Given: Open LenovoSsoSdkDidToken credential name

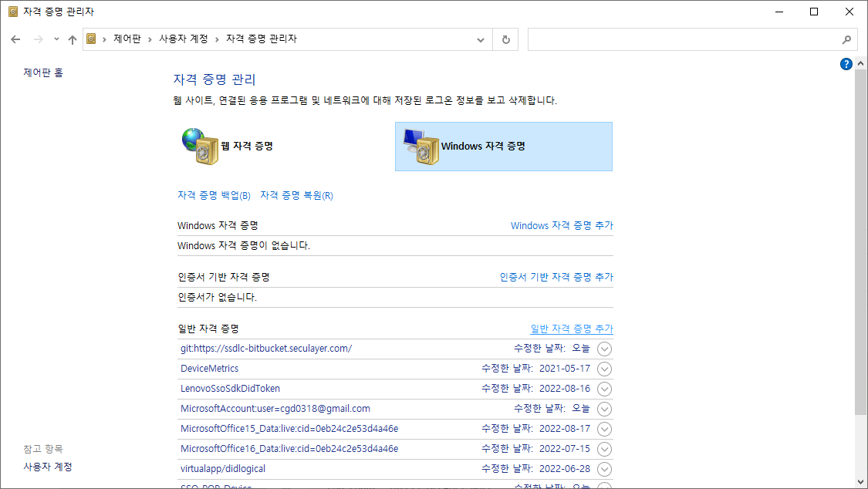Looking at the screenshot, I should 230,388.
